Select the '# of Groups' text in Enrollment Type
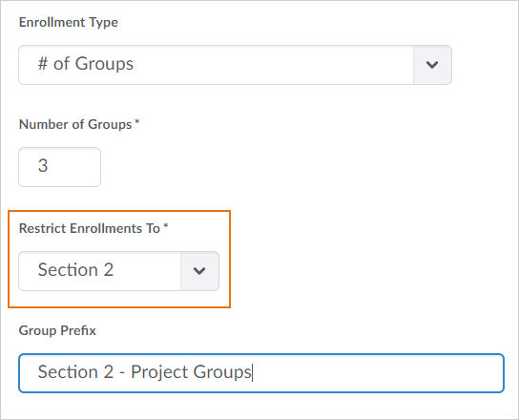The height and width of the screenshot is (420, 519). click(86, 64)
